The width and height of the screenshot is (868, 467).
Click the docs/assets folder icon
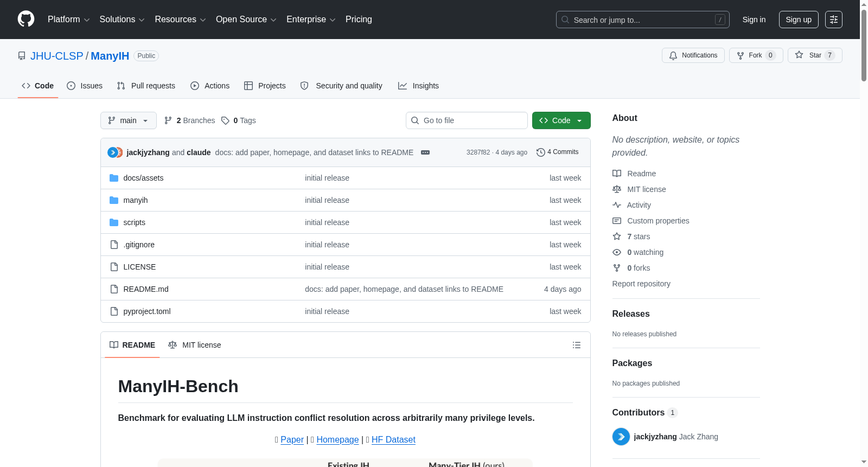tap(114, 178)
